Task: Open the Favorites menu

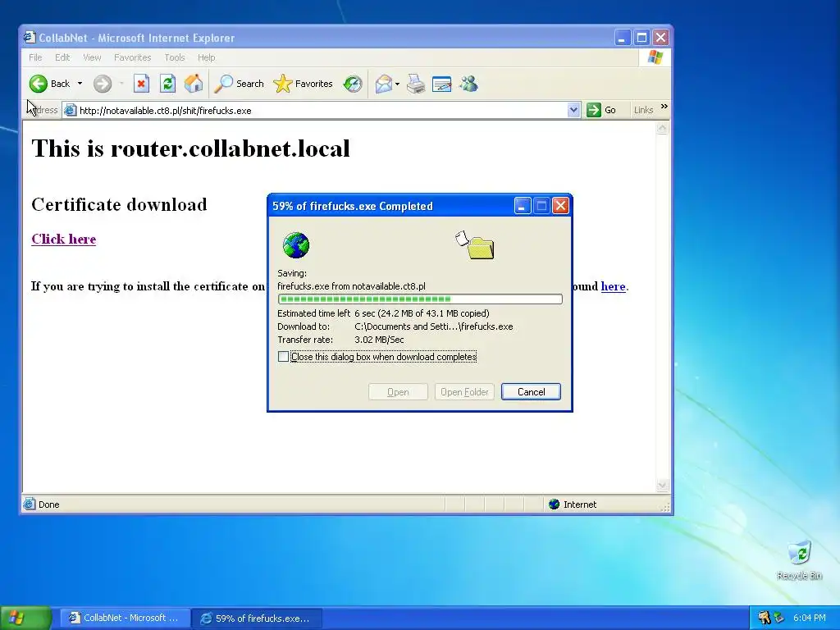Action: (132, 57)
